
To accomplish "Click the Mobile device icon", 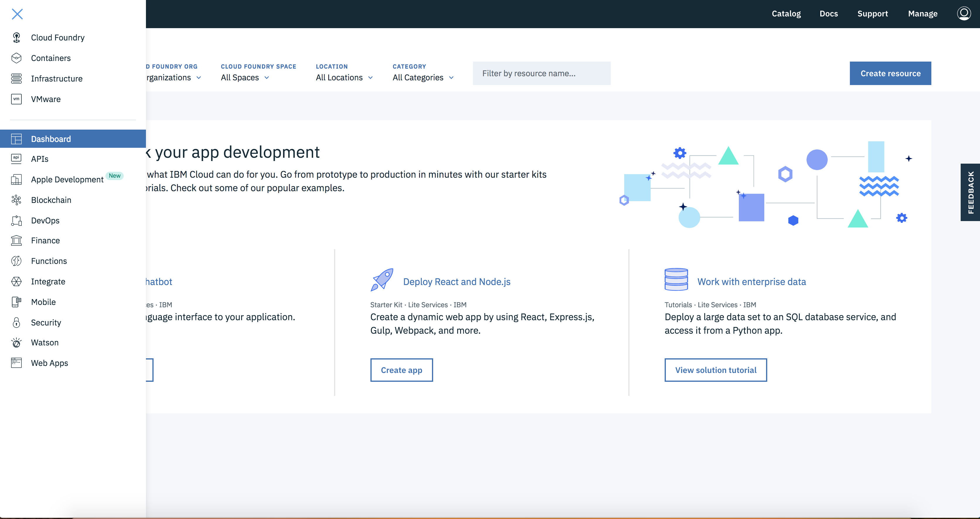I will 16,302.
